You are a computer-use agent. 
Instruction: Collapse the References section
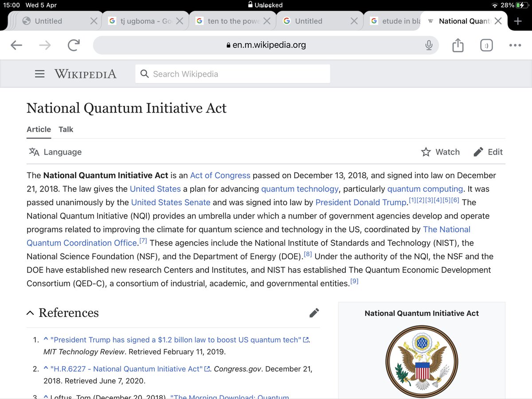30,313
